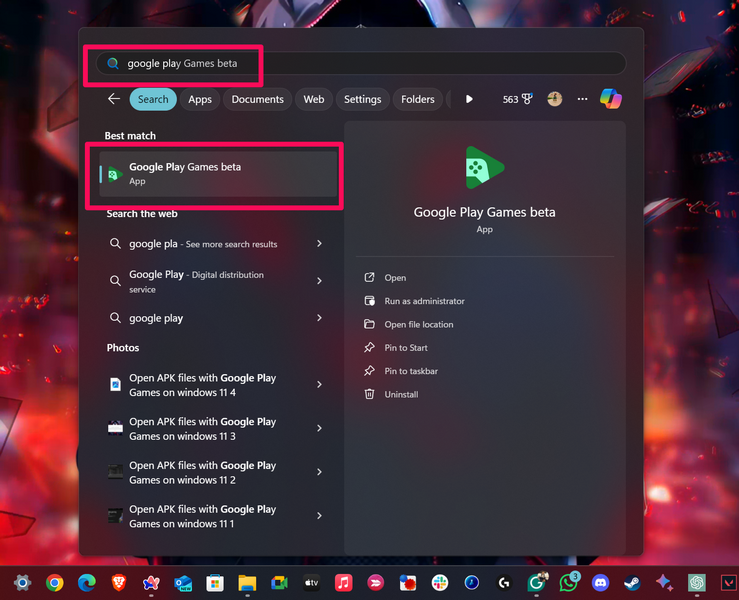Select the Documents filter tab
Screen dimensions: 739x600
coord(257,99)
